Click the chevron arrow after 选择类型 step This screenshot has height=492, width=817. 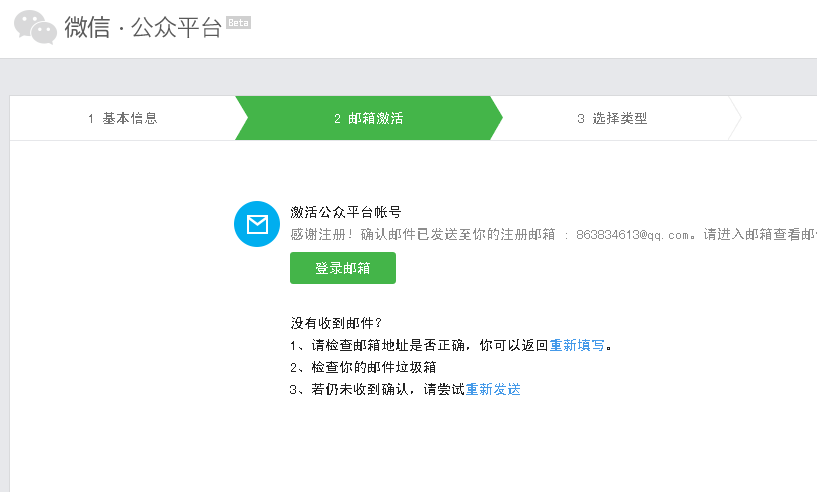pos(736,118)
